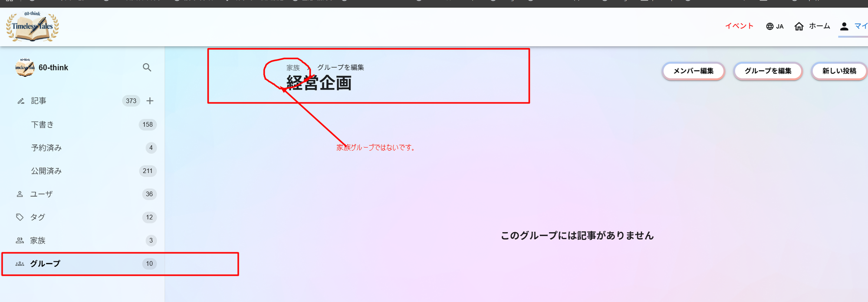Click the pencil icon beside 記事

click(x=20, y=101)
